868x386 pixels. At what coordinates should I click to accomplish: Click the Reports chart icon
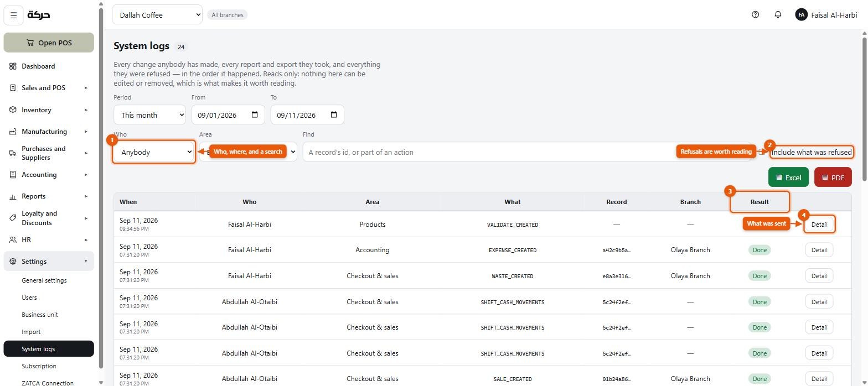pyautogui.click(x=13, y=196)
